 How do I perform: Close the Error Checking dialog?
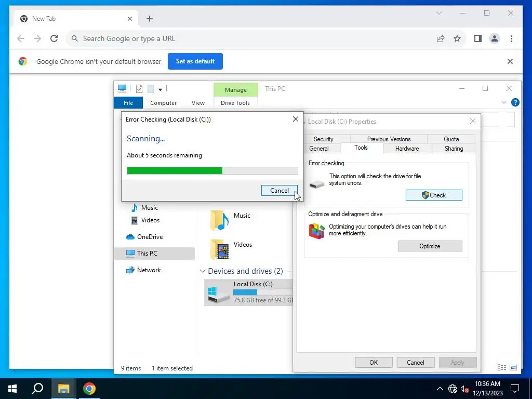[296, 119]
